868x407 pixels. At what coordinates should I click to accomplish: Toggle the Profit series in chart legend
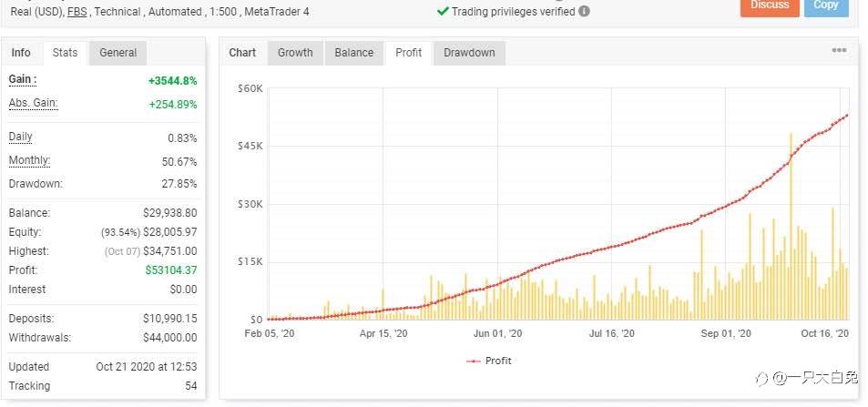tap(489, 361)
